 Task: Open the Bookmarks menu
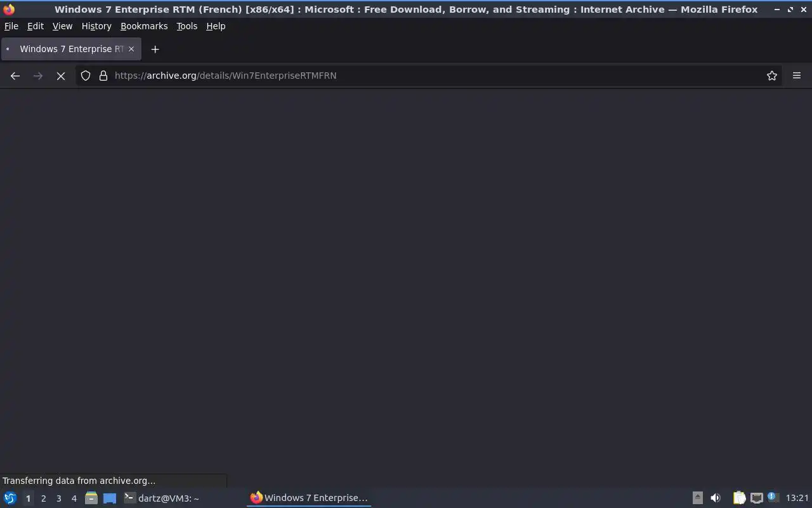pyautogui.click(x=144, y=26)
